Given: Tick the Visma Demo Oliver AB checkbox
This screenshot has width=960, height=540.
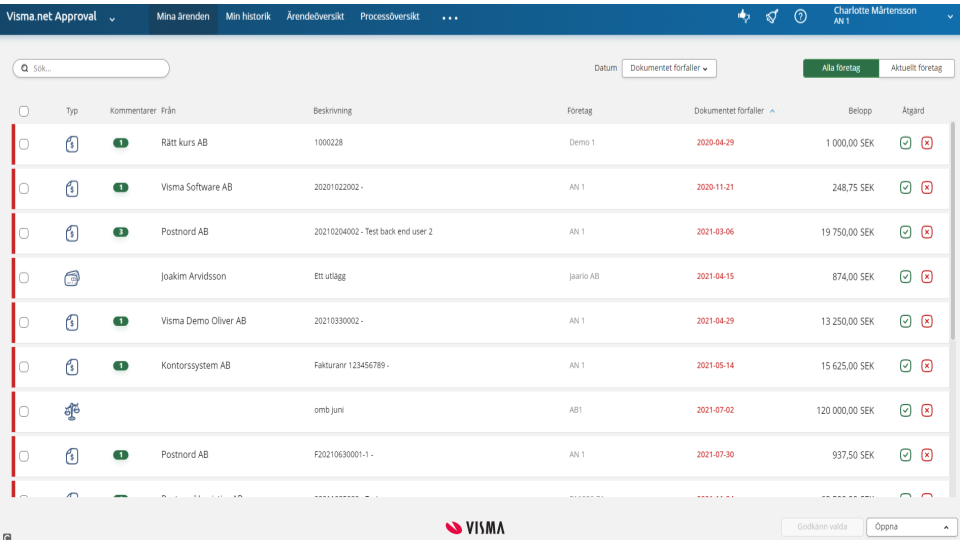Looking at the screenshot, I should 24,322.
